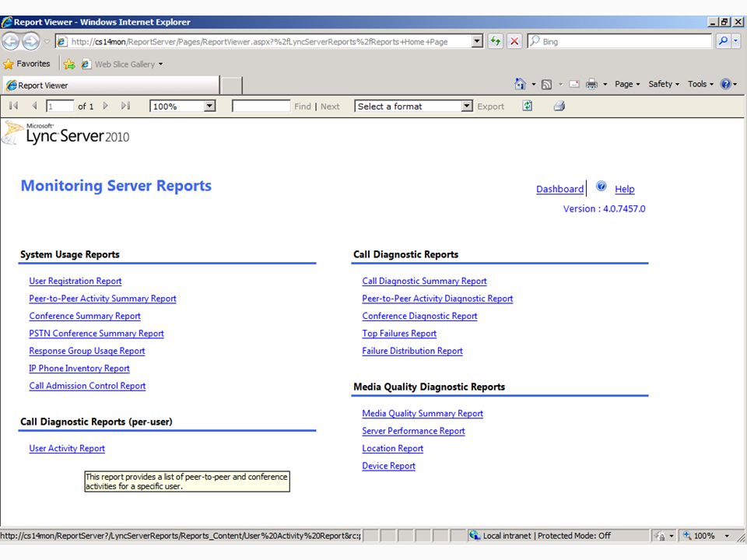Click the Bing search box
The image size is (747, 560).
619,41
